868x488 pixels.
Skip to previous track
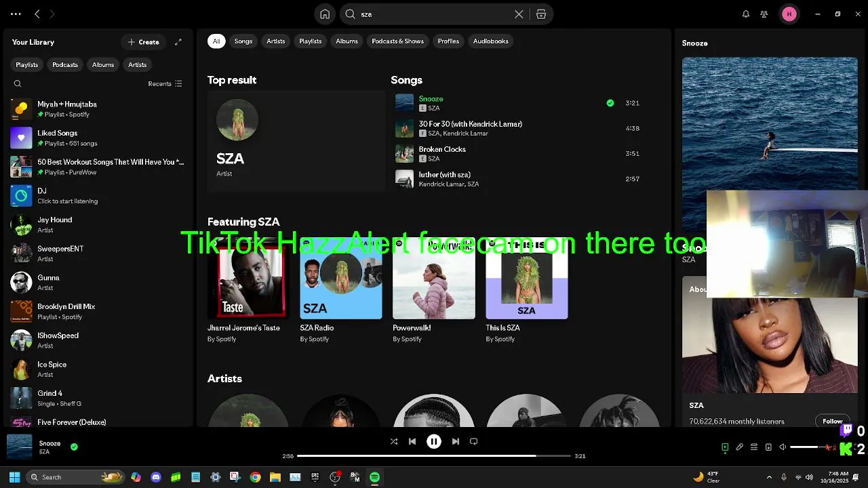(412, 441)
